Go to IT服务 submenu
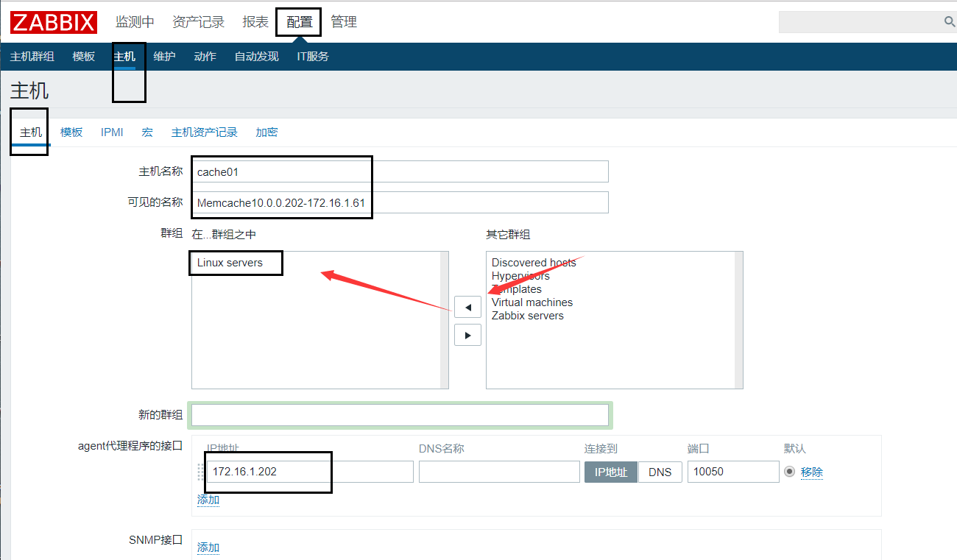Screen dimensions: 957x560 pyautogui.click(x=313, y=57)
